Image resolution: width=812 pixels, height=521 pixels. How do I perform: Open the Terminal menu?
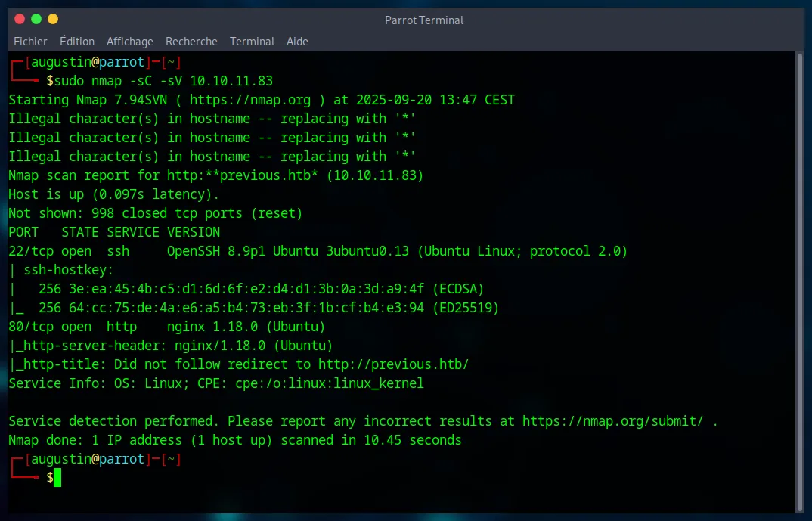pos(252,42)
